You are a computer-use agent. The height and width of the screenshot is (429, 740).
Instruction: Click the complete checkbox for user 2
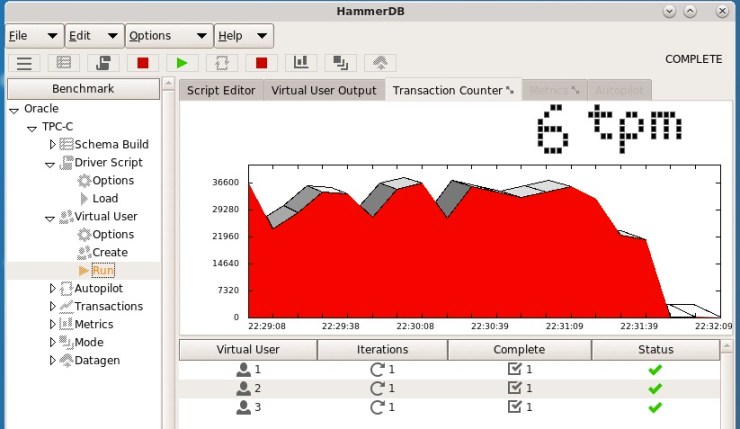tap(515, 387)
